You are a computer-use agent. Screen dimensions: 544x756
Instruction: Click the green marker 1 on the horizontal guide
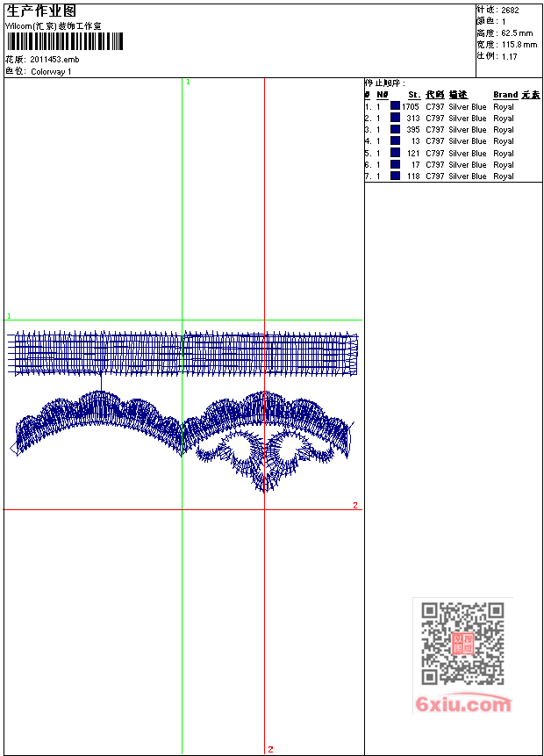coord(9,316)
